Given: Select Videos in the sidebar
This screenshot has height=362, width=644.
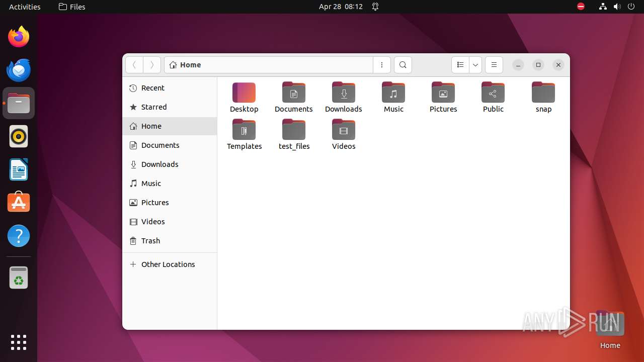Looking at the screenshot, I should coord(170,222).
